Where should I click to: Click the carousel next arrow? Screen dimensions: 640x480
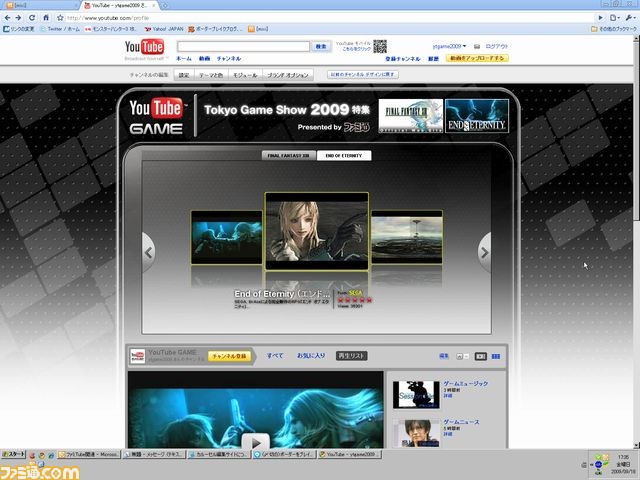pyautogui.click(x=484, y=253)
